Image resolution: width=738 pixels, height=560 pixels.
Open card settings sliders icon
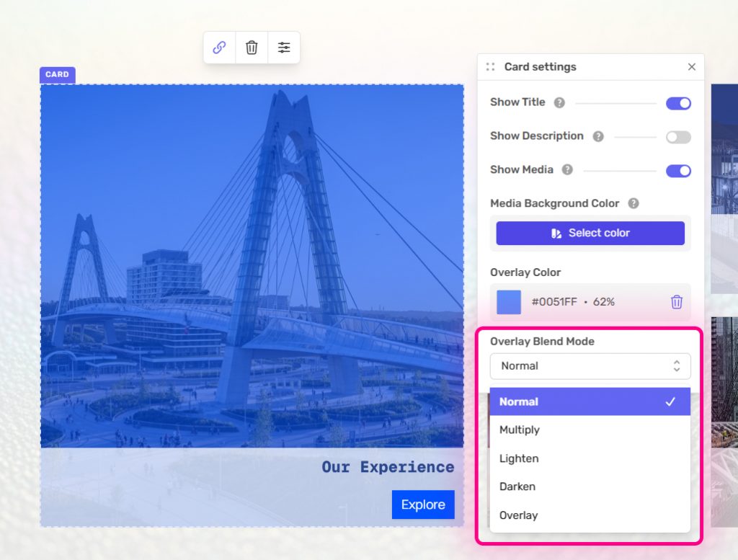(284, 48)
